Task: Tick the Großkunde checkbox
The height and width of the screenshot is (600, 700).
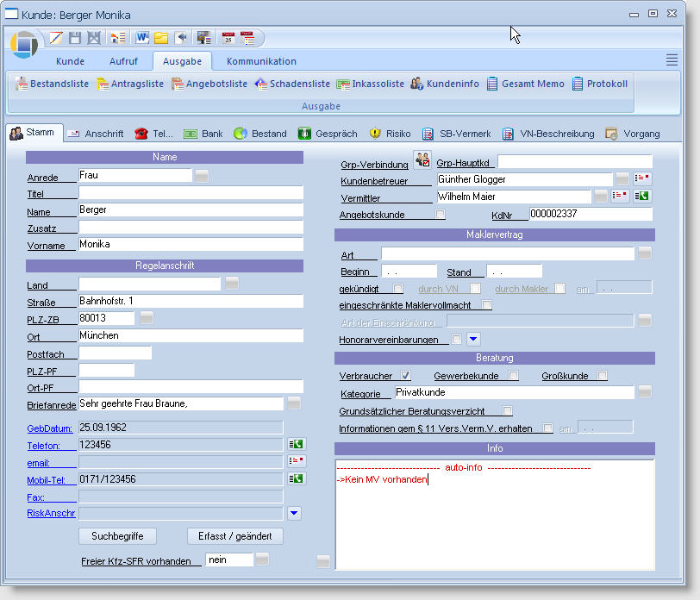Action: click(603, 376)
